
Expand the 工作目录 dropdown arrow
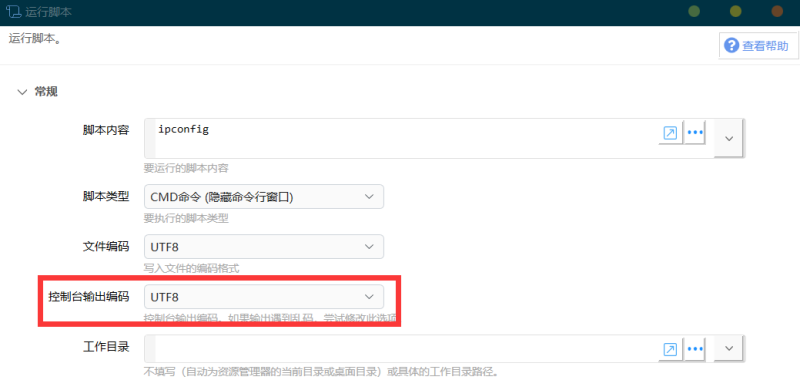729,348
